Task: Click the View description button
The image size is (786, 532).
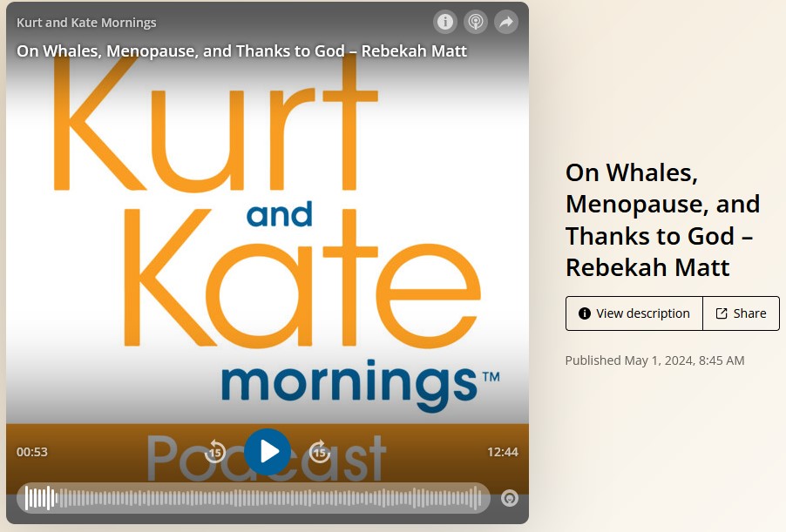Action: click(634, 313)
